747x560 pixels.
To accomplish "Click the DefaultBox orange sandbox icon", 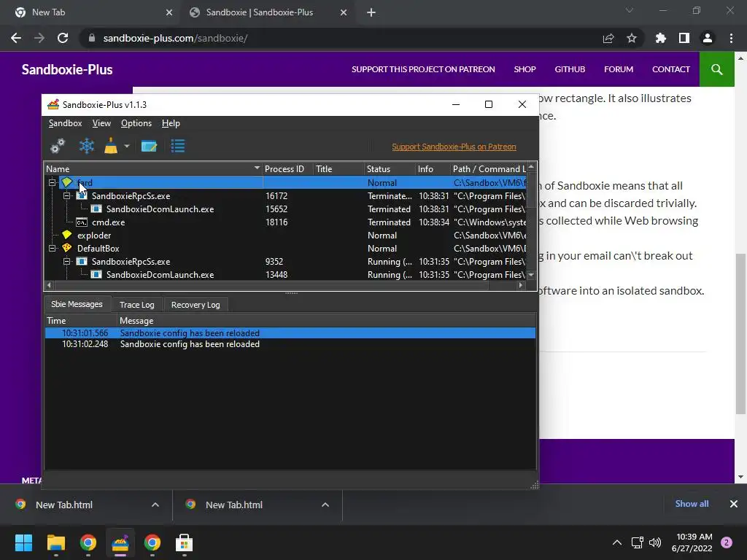I will (66, 248).
